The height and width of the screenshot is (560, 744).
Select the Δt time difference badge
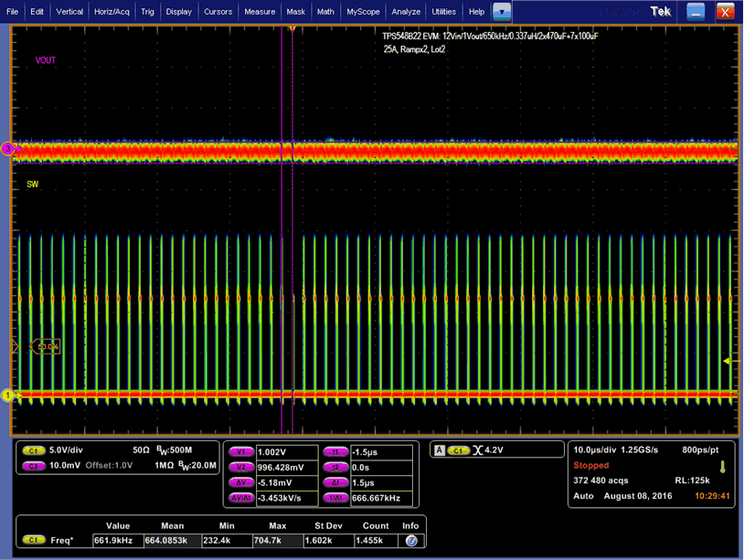click(336, 481)
